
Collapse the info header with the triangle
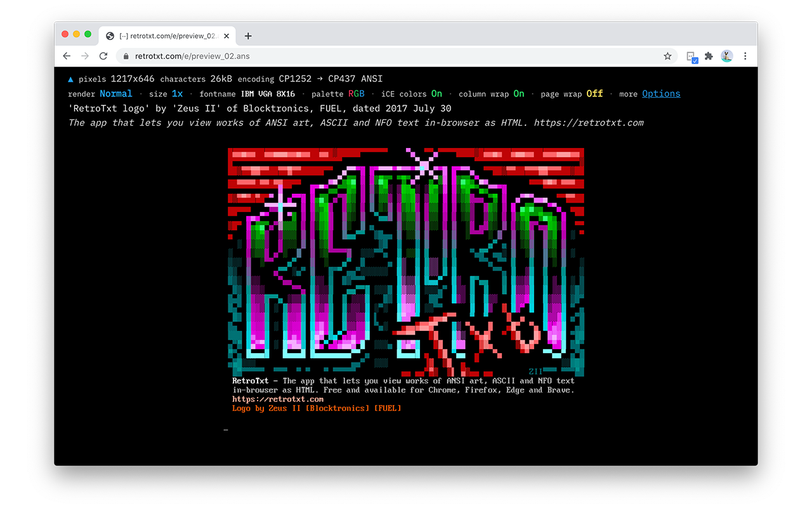[70, 79]
